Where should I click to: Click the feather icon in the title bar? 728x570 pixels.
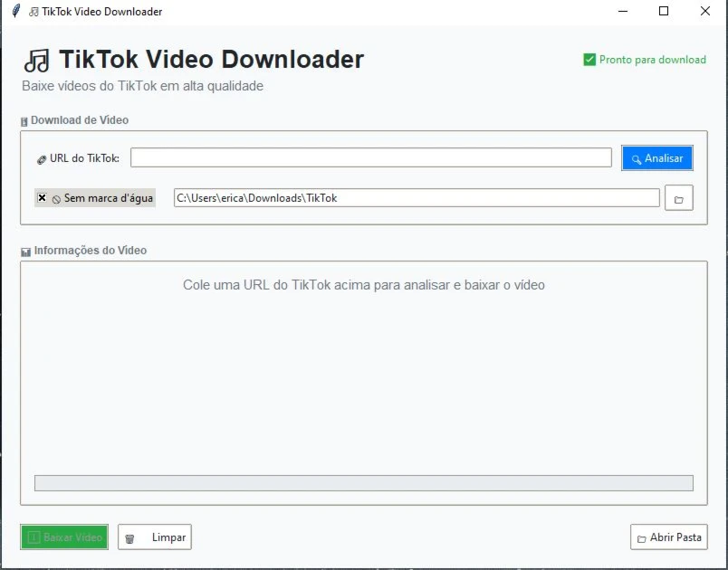tap(15, 11)
